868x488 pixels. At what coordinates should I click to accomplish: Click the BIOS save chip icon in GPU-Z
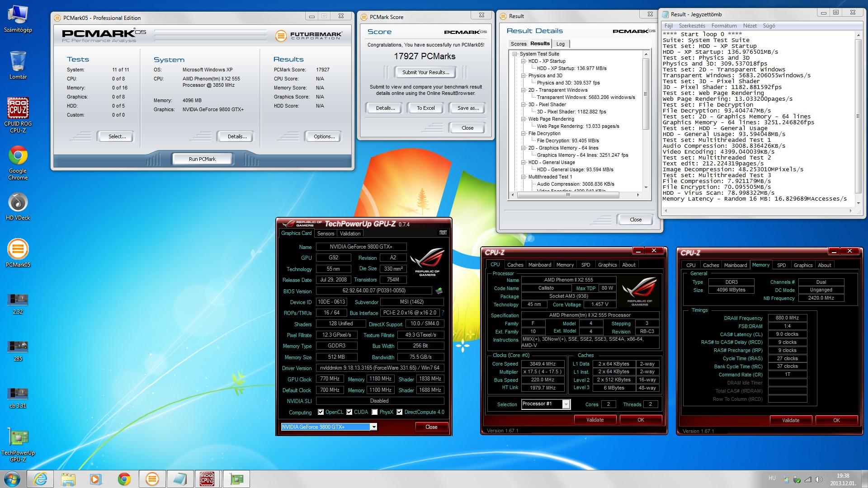[439, 291]
